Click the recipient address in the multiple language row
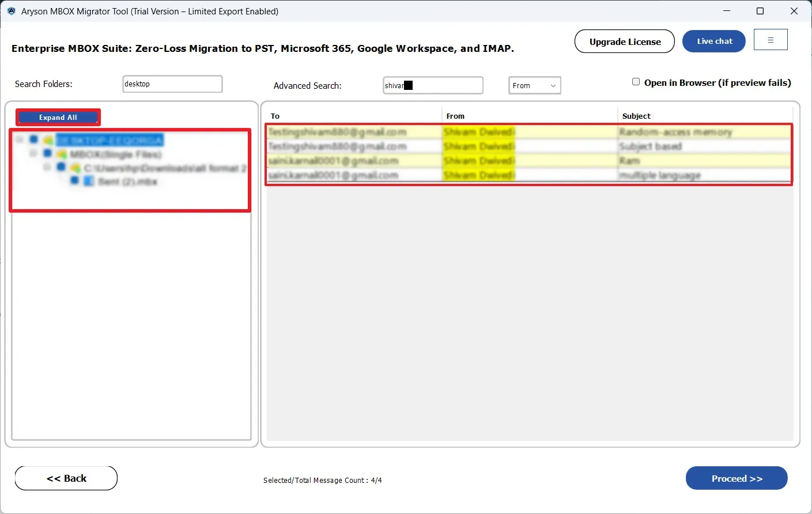 (x=333, y=175)
